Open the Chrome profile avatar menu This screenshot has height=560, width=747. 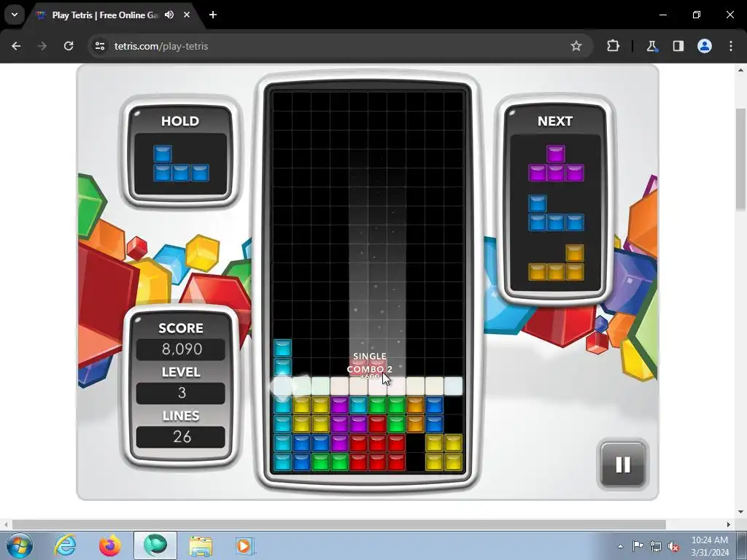tap(705, 46)
